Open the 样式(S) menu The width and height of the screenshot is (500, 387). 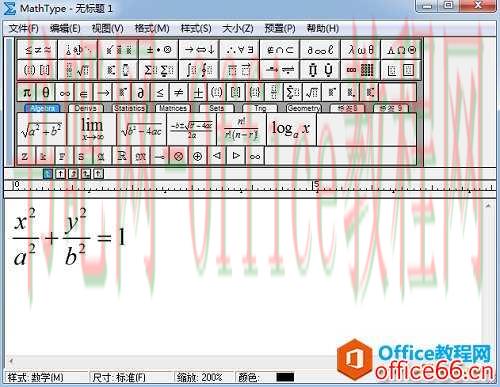(196, 28)
